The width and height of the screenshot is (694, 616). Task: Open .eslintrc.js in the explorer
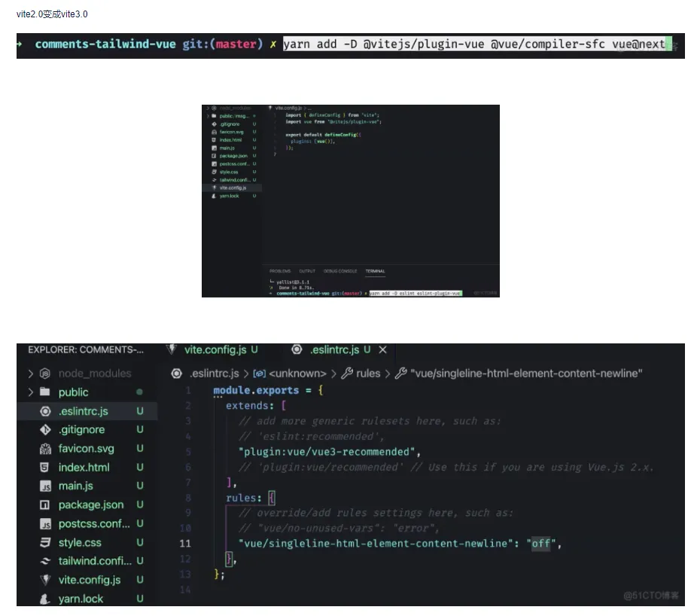point(84,411)
